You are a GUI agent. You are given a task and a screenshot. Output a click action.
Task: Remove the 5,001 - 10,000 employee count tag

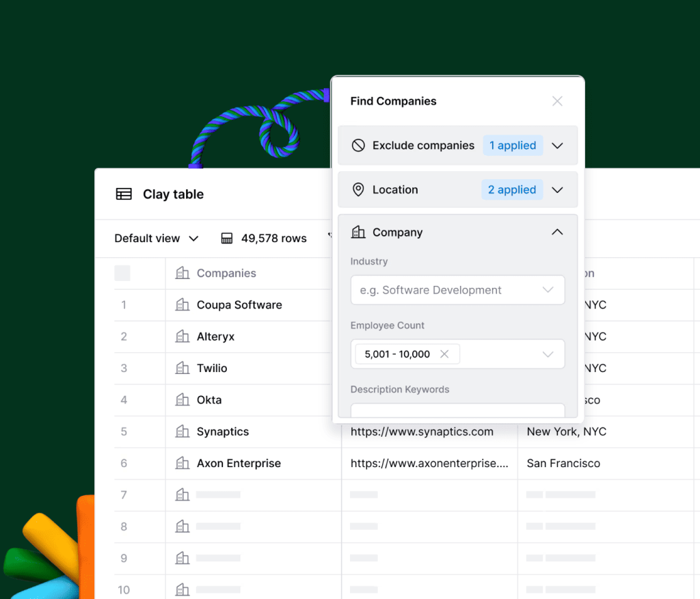(444, 354)
